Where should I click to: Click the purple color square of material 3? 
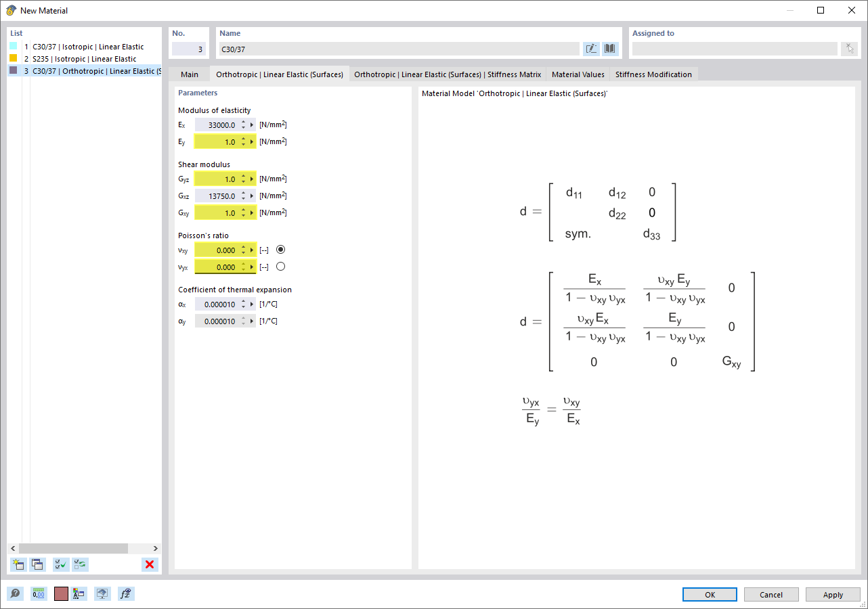coord(14,70)
